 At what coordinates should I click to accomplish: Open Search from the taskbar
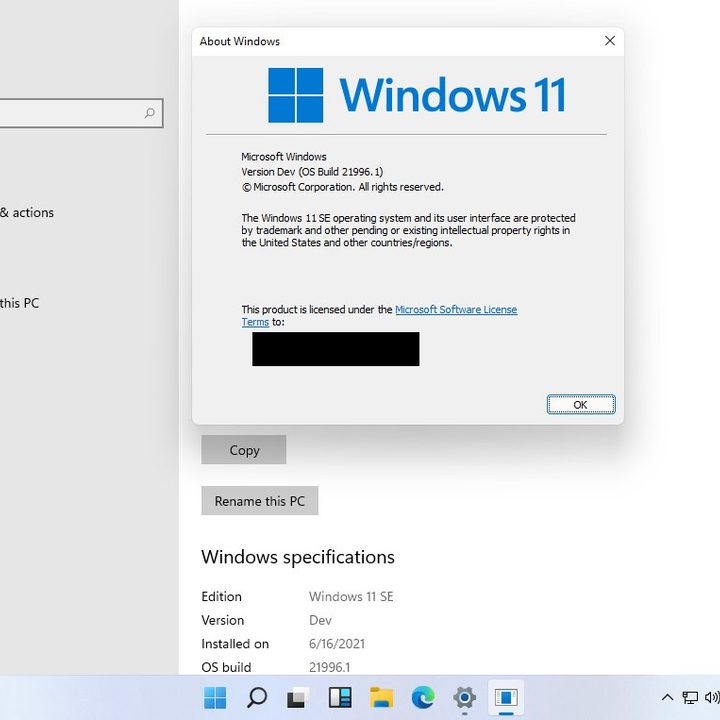tap(257, 698)
